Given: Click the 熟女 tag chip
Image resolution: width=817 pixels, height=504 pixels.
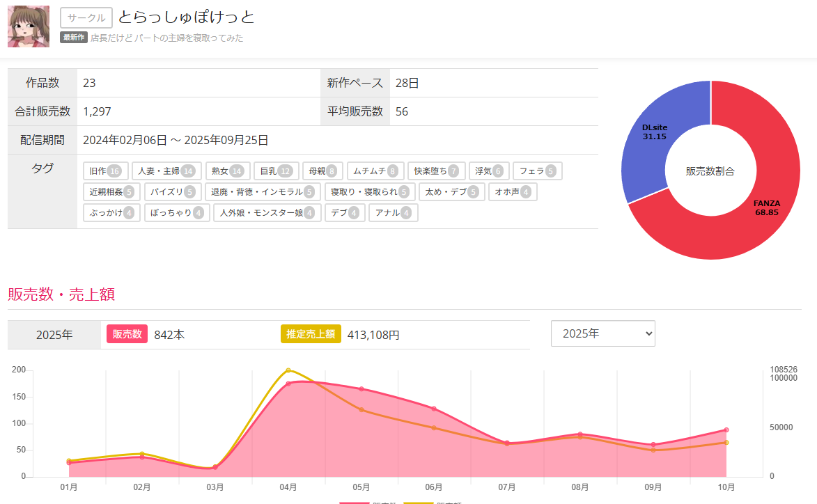Looking at the screenshot, I should coord(227,171).
